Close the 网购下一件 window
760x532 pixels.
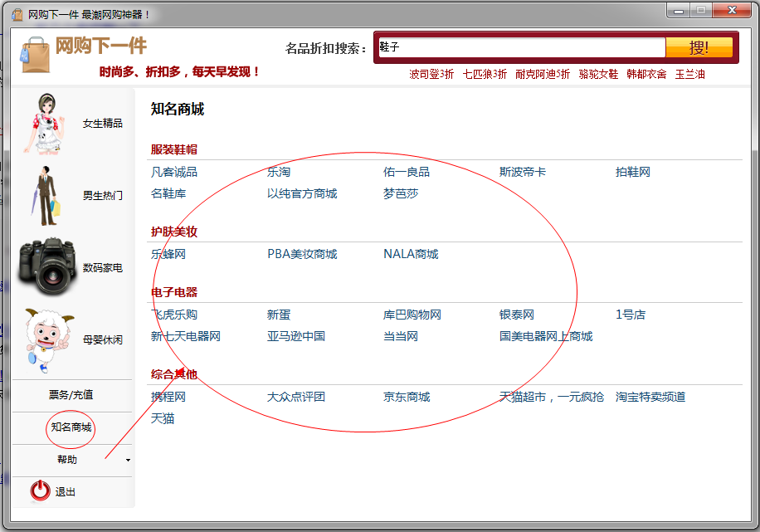pos(732,11)
